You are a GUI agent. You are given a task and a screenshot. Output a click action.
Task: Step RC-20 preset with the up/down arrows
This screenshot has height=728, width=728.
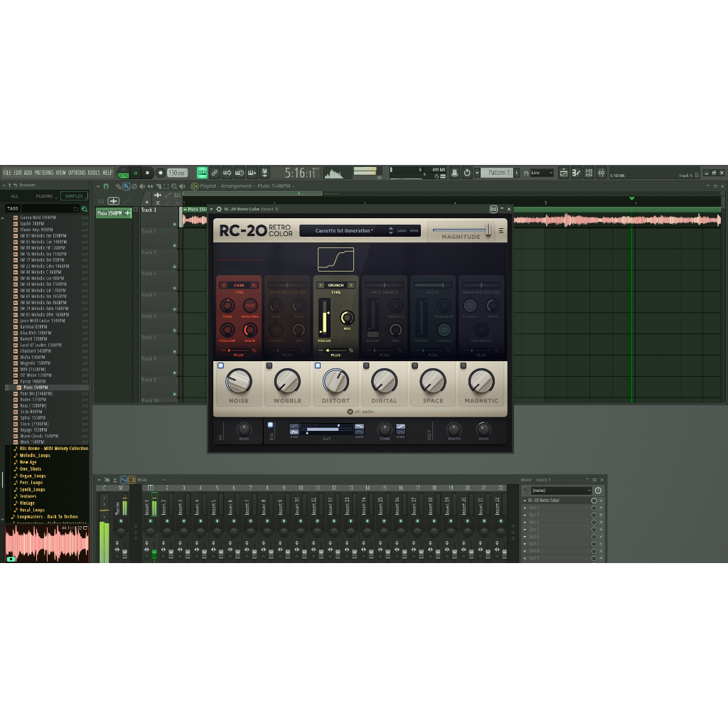(x=391, y=230)
